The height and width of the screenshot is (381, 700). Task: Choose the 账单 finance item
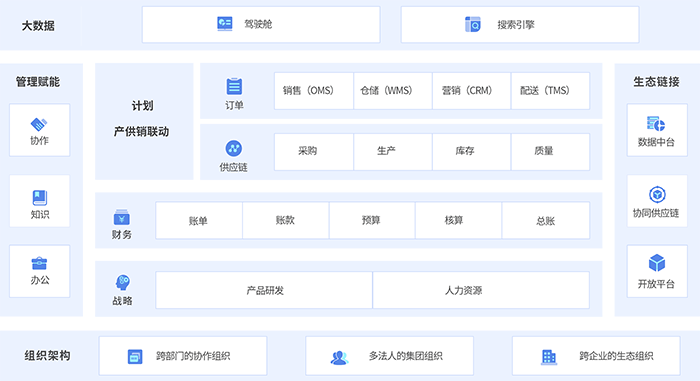coord(199,220)
